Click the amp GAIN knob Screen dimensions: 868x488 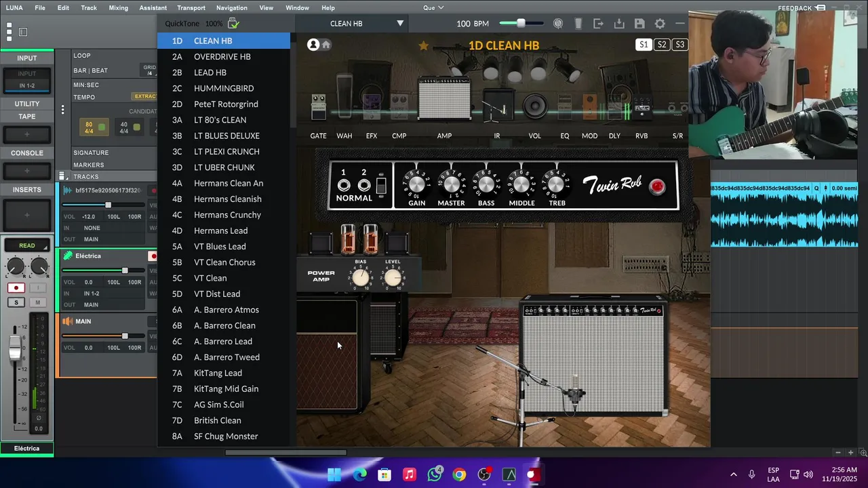click(416, 183)
